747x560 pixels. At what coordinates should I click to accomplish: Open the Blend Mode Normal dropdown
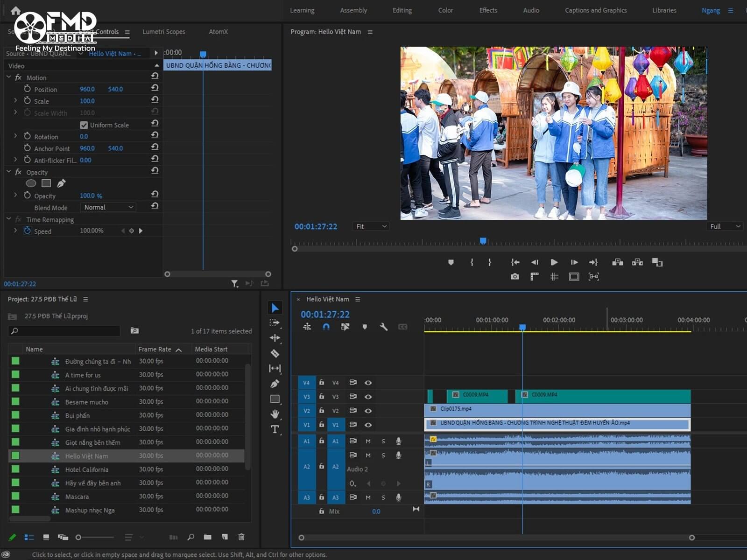click(x=108, y=207)
